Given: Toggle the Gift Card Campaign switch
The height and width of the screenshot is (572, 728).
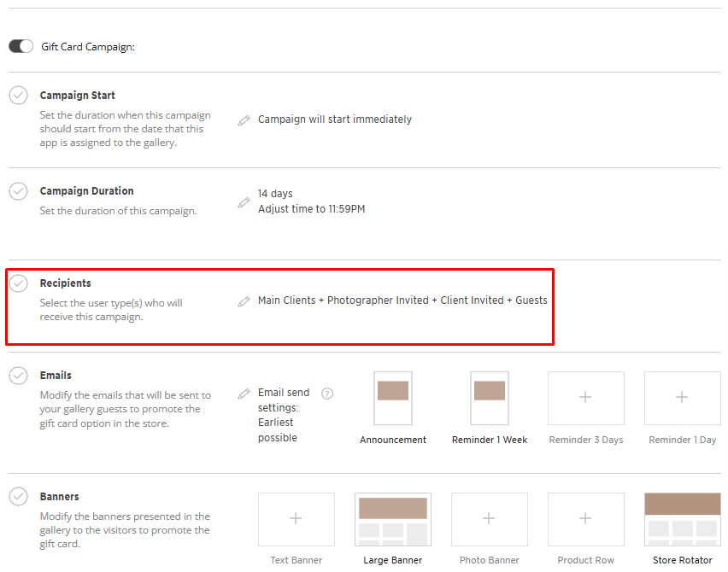Looking at the screenshot, I should [x=21, y=46].
